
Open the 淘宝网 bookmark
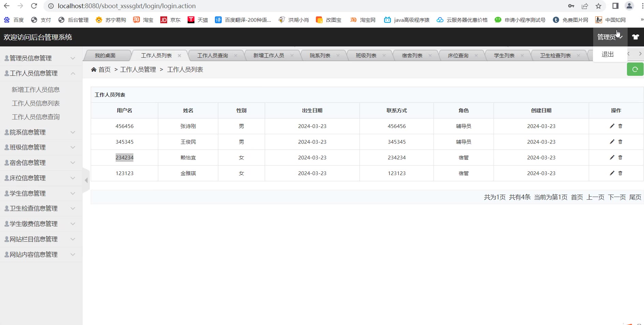point(363,20)
